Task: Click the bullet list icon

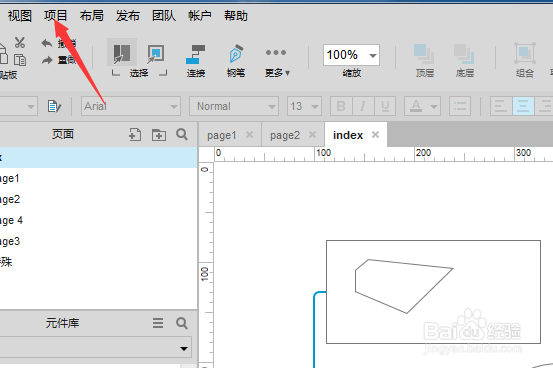Action: click(x=460, y=106)
